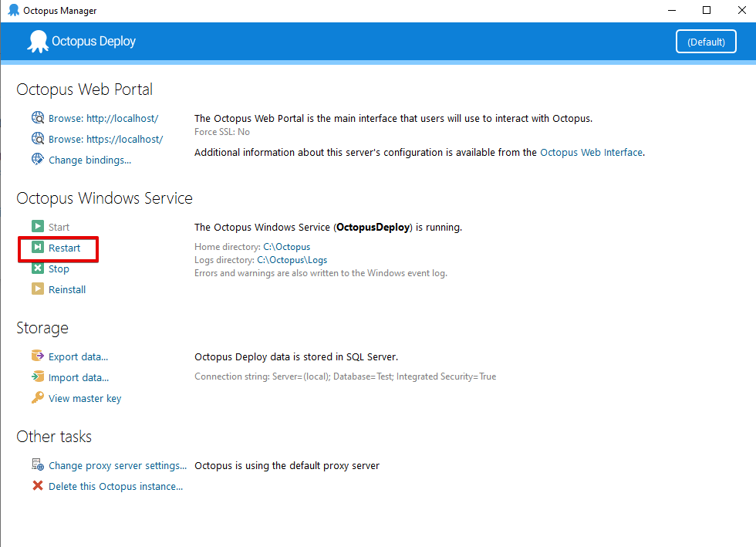756x547 pixels.
Task: Open home directory C:\Octopus link
Action: [x=286, y=247]
